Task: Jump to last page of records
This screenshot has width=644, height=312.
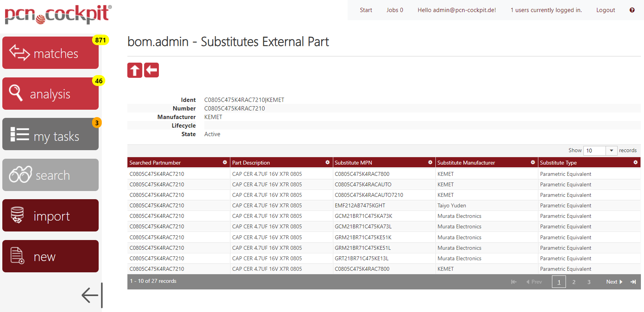Action: click(633, 282)
